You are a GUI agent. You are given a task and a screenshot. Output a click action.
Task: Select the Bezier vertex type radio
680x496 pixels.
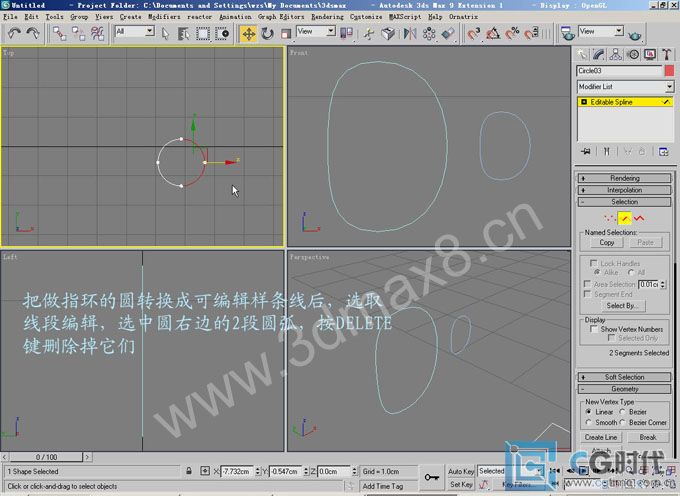point(622,411)
